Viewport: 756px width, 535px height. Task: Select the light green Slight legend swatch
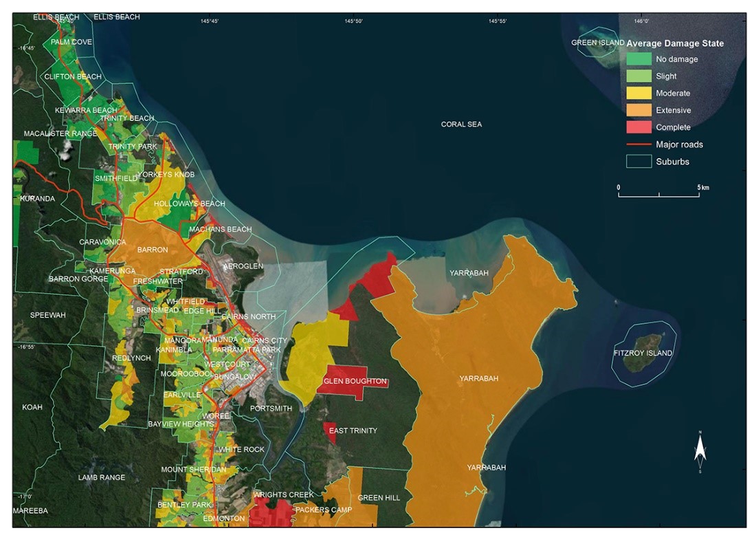[638, 76]
